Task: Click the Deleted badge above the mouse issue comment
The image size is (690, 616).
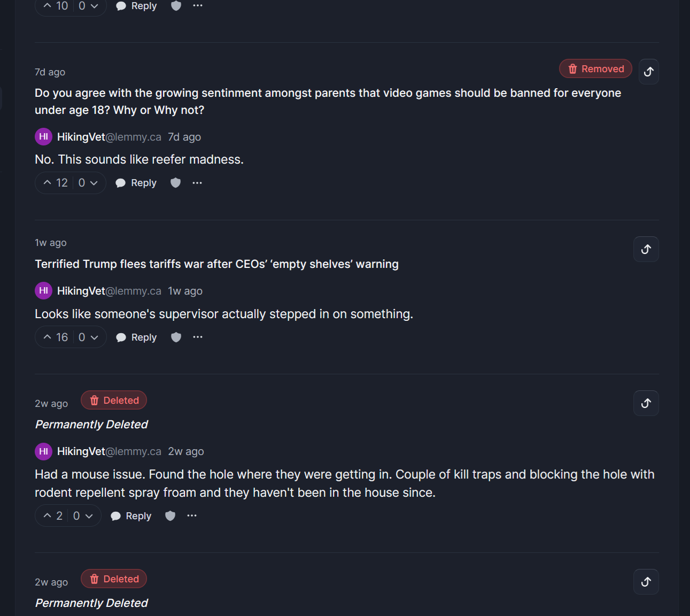Action: click(x=114, y=400)
